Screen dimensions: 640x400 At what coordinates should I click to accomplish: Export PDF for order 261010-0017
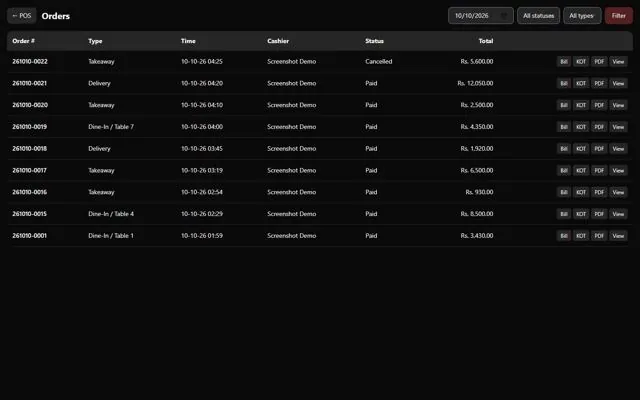point(599,171)
